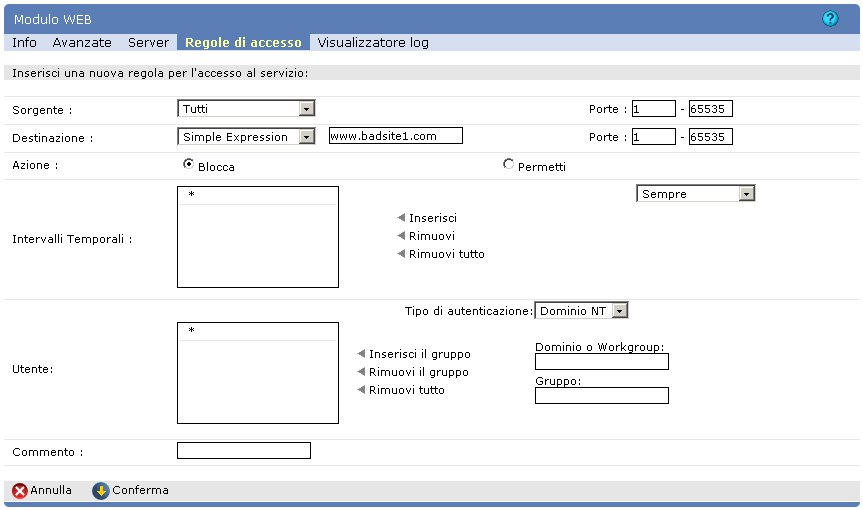863x510 pixels.
Task: Switch to the Visualizzatore log tab
Action: click(x=372, y=43)
